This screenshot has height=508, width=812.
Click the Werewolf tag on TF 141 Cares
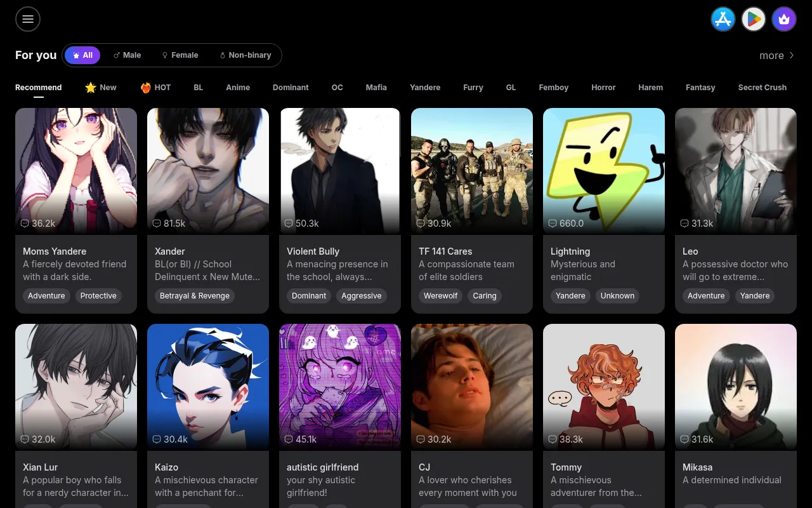(x=440, y=296)
